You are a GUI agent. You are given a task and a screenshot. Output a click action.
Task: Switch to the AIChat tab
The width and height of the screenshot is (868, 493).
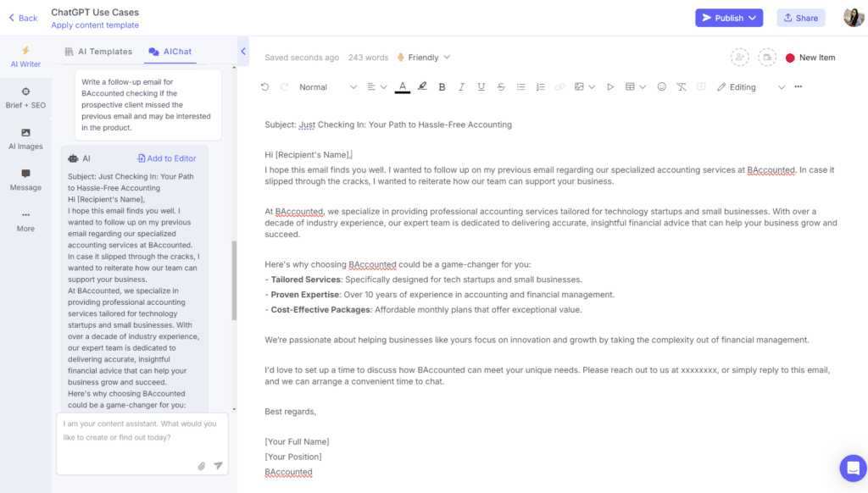tap(170, 52)
